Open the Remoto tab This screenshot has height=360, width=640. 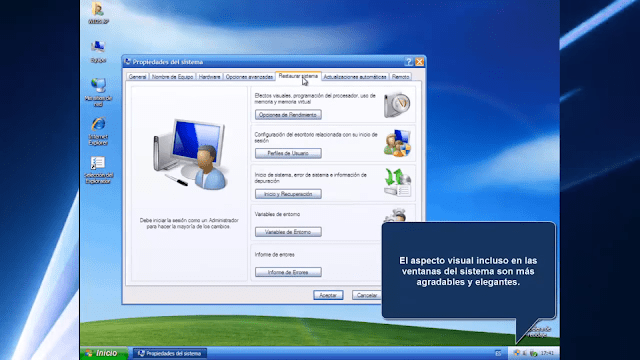pos(400,77)
